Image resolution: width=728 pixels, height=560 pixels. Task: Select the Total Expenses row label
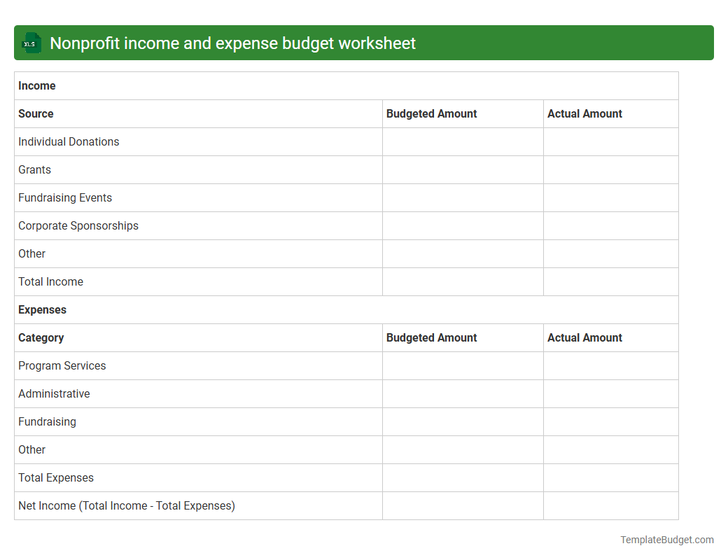(56, 477)
